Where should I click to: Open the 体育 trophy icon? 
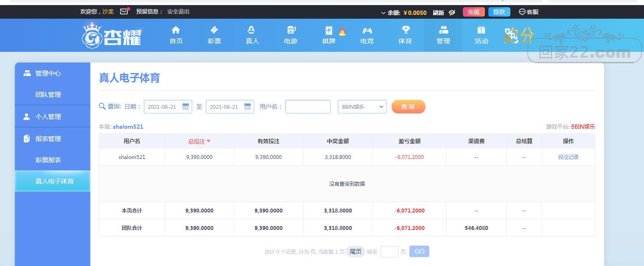406,30
